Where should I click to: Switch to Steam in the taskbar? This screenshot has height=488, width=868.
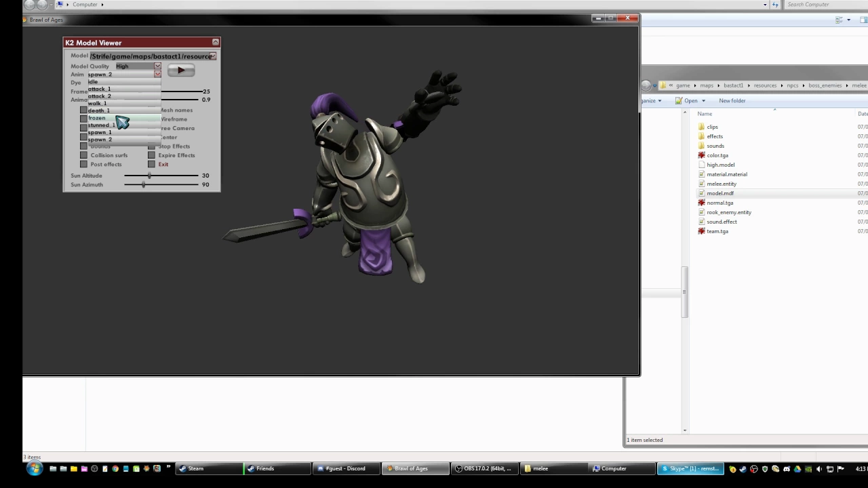pos(209,468)
